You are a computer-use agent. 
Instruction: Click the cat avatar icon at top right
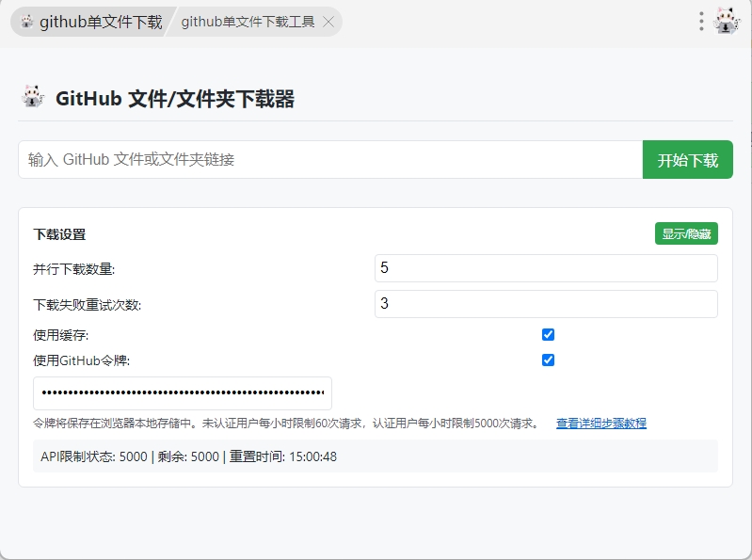[x=727, y=21]
